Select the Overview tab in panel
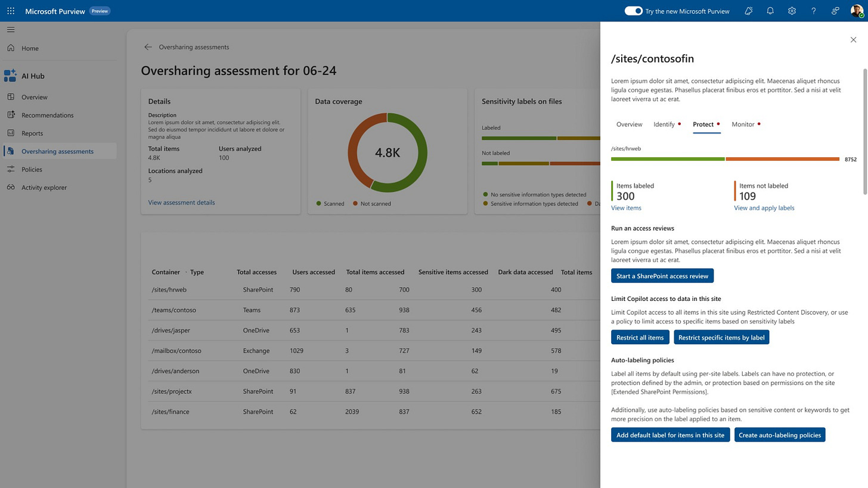Screen dimensions: 868x488 [x=629, y=125]
